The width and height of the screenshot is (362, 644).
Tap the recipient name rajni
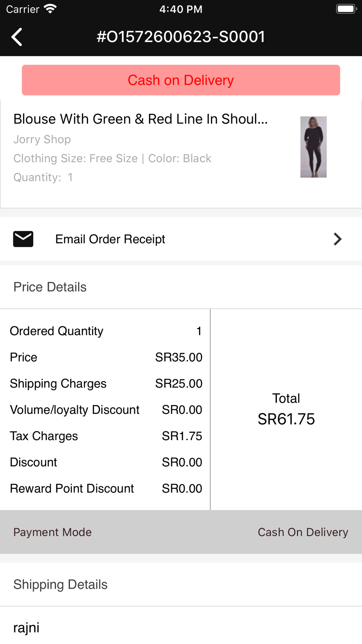26,628
